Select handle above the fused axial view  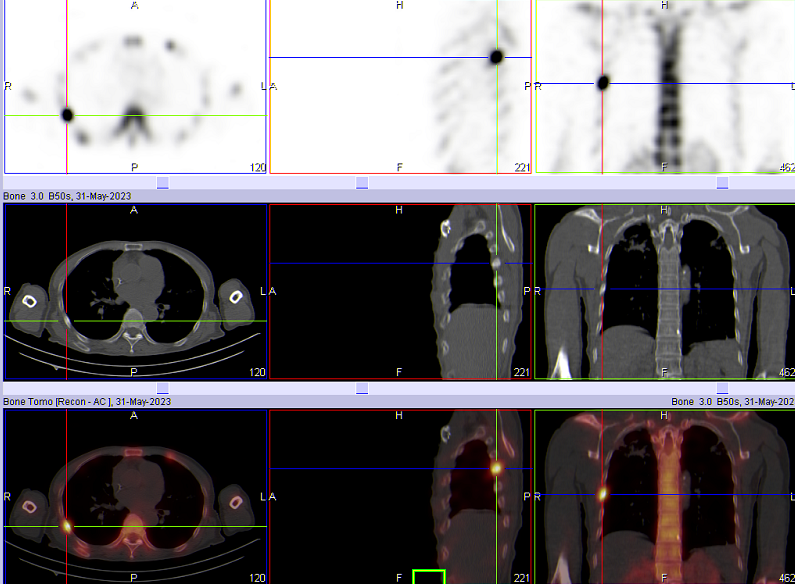(x=163, y=388)
